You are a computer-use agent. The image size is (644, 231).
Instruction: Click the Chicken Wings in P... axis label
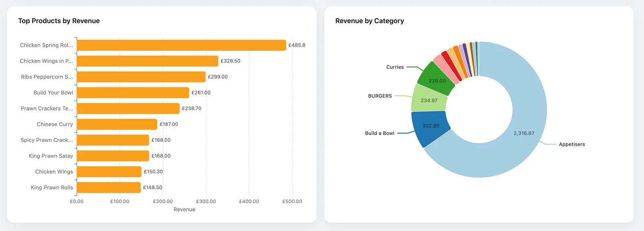[47, 61]
